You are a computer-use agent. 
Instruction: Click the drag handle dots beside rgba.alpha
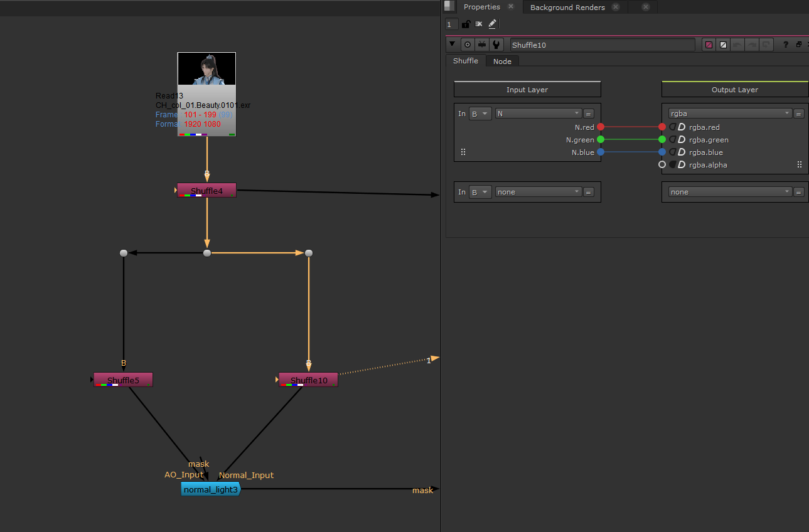coord(800,164)
